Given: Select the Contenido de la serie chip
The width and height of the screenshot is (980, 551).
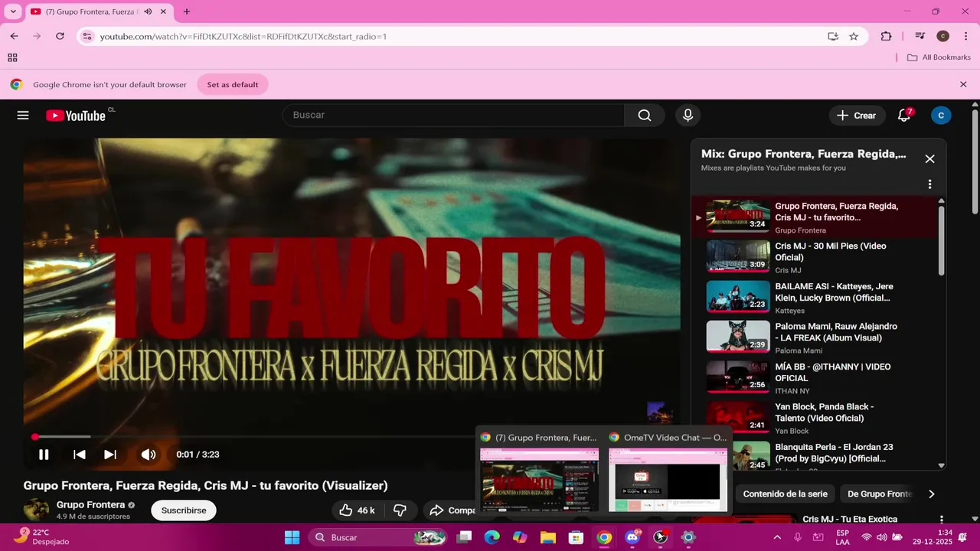Looking at the screenshot, I should [x=785, y=494].
